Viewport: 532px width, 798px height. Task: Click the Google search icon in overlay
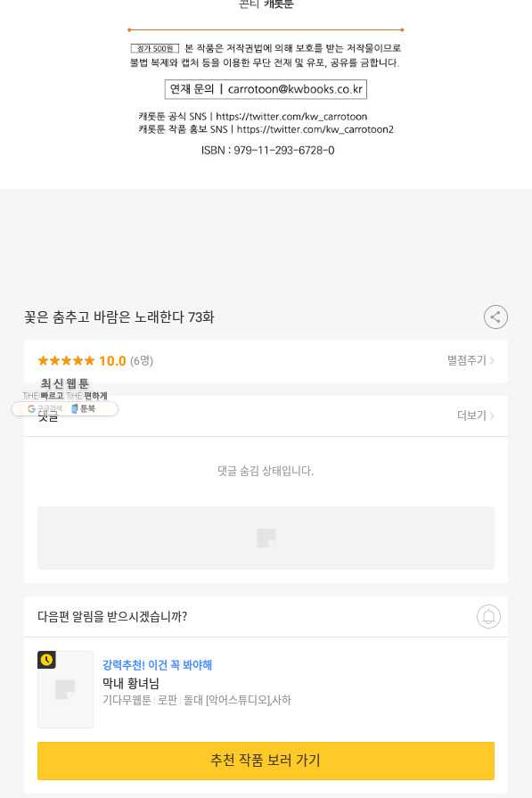[32, 408]
